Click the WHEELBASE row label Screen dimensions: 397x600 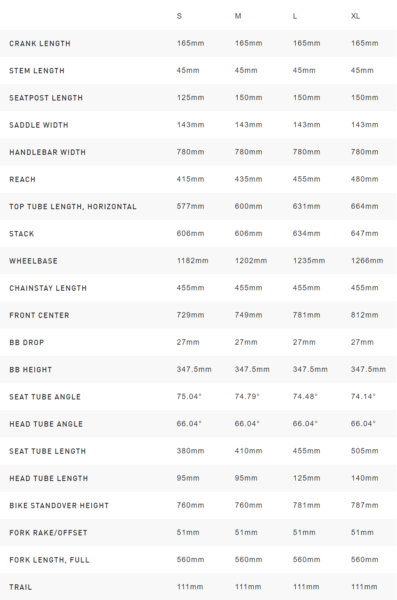point(33,261)
